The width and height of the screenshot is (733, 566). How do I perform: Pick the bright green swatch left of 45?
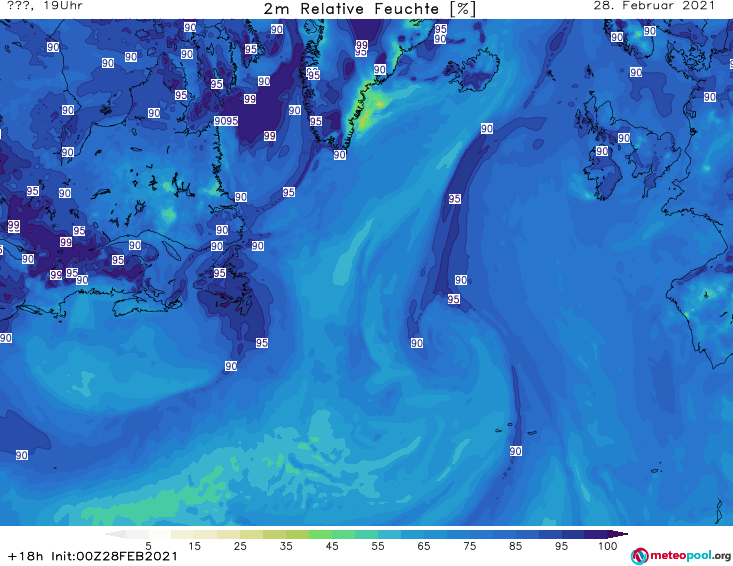320,534
